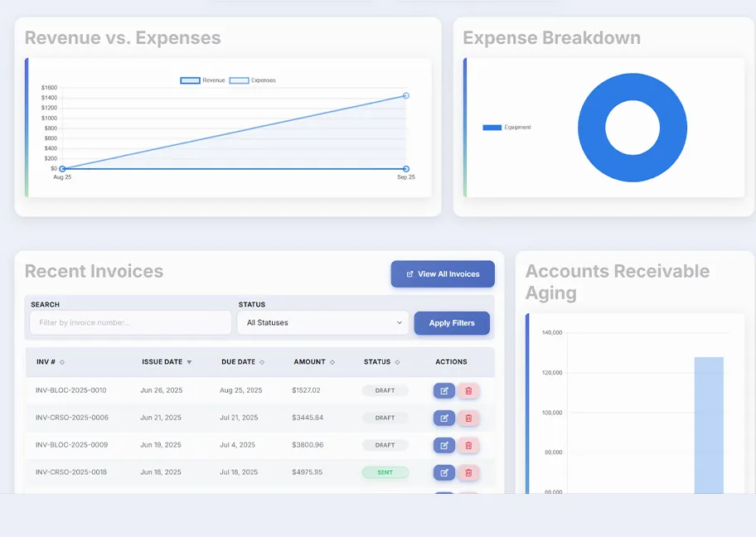Click the invoice number search field
The height and width of the screenshot is (537, 756).
tap(129, 322)
